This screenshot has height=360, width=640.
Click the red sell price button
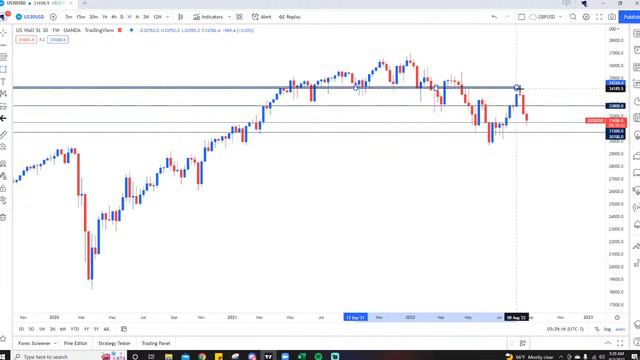26,40
